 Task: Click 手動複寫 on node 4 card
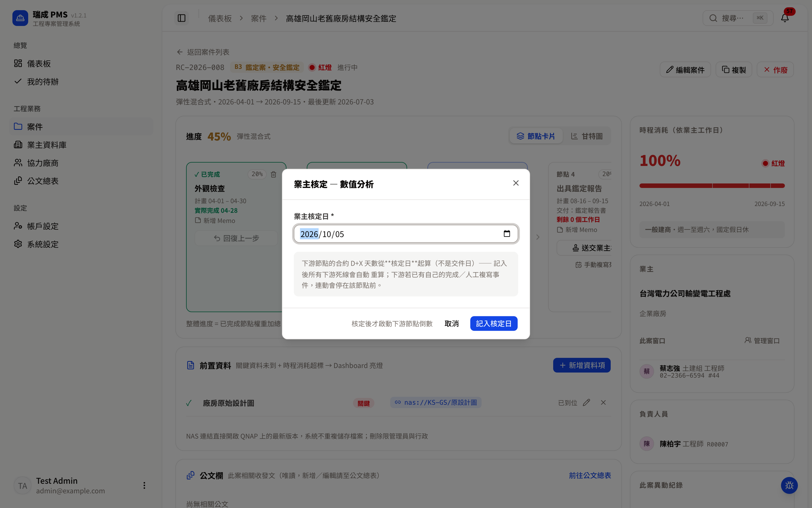[593, 265]
